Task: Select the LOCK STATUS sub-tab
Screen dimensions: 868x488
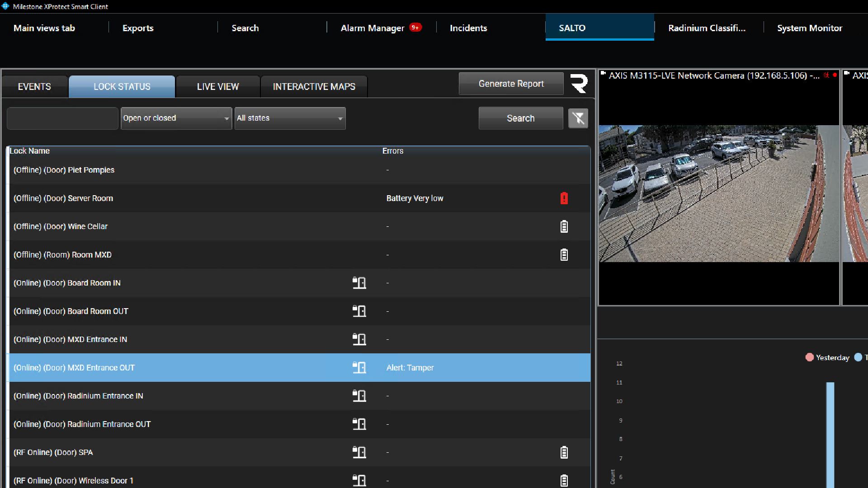Action: 122,87
